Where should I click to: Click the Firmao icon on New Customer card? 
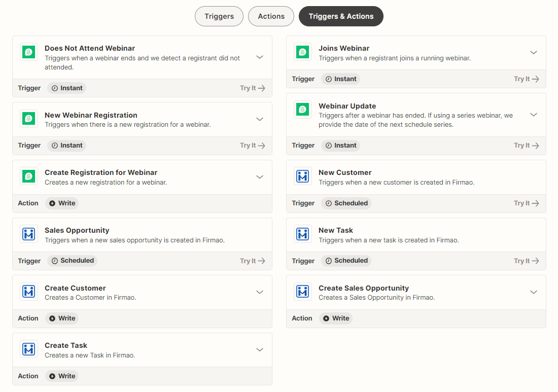[302, 176]
